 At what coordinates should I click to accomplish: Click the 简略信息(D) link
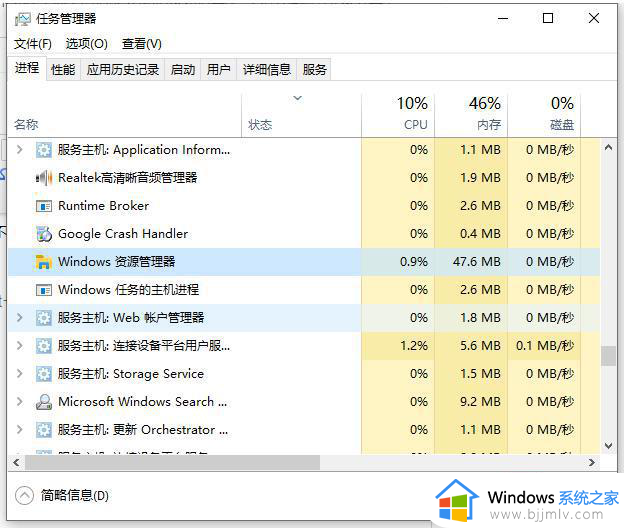(x=74, y=496)
